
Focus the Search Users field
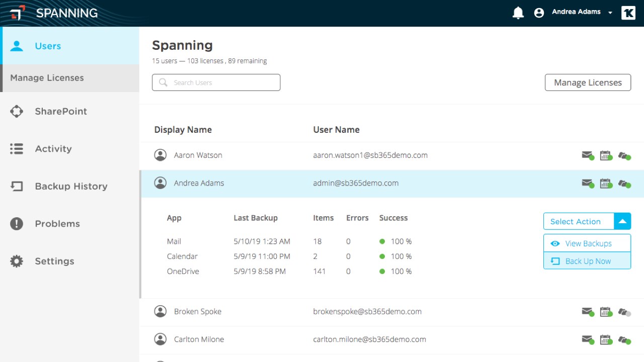coord(216,82)
